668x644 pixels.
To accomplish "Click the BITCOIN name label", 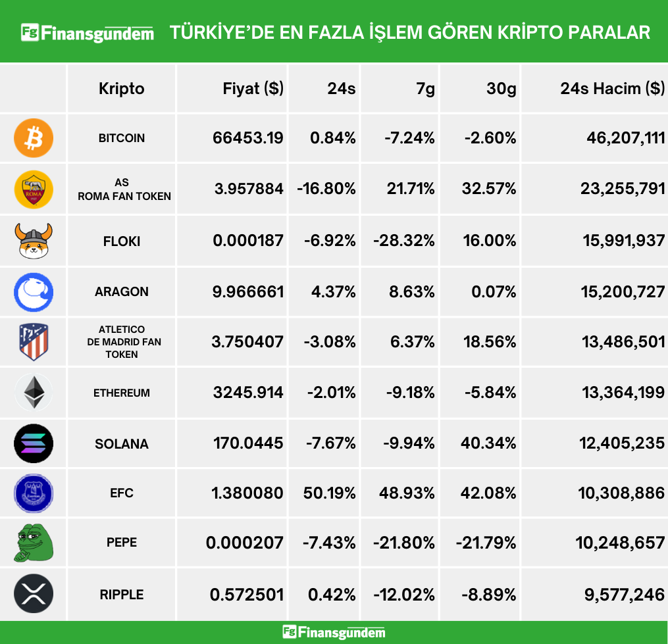I will click(x=122, y=138).
